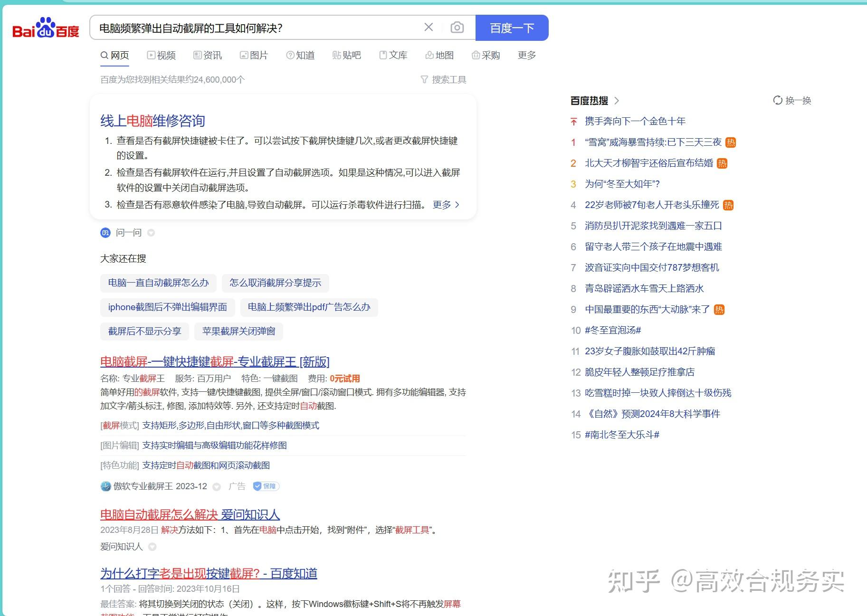867x616 pixels.
Task: Select suggestion iphone截图后不弹出编辑界面
Action: [x=168, y=307]
